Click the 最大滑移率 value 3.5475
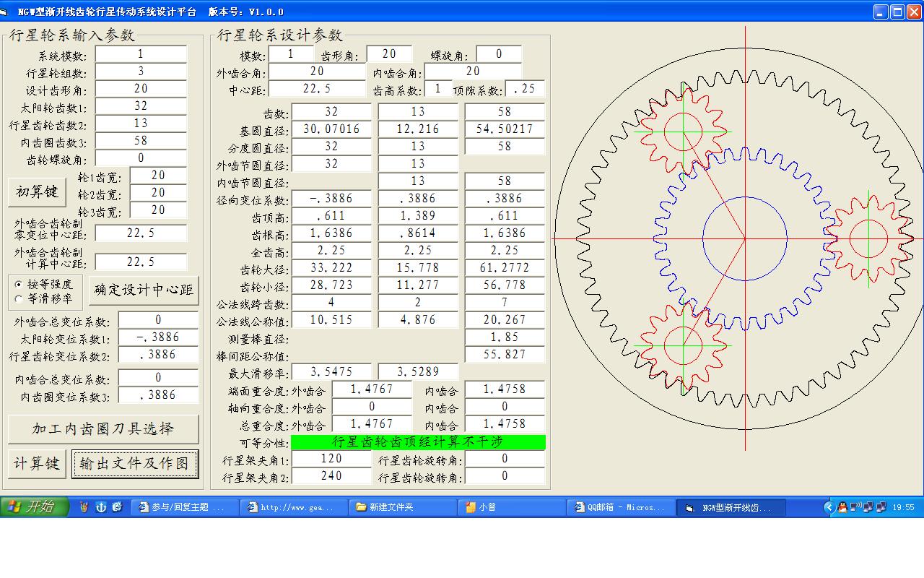 tap(331, 371)
